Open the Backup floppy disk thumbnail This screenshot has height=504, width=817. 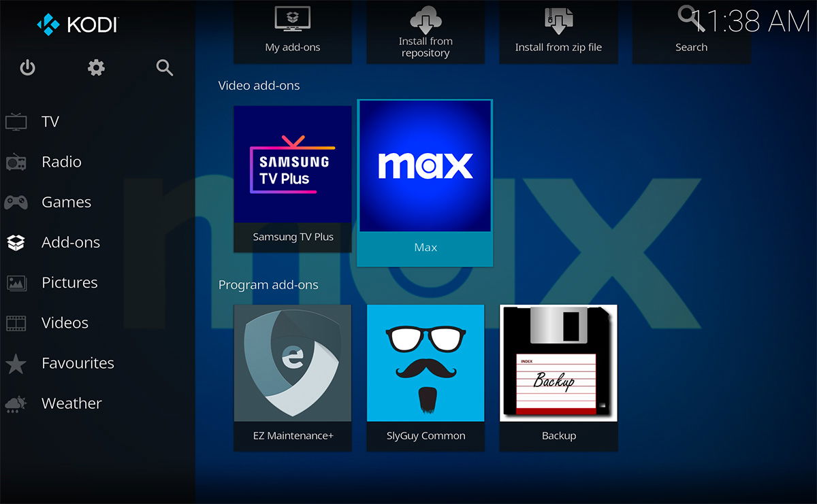tap(559, 363)
